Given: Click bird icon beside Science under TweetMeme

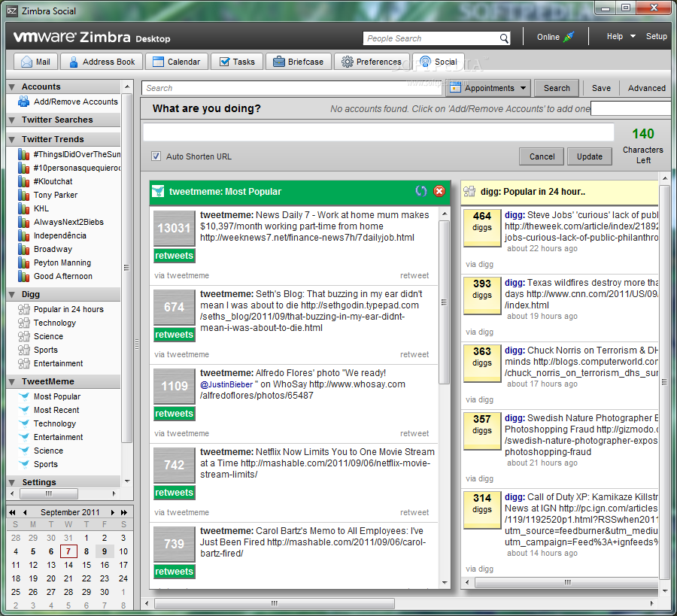Looking at the screenshot, I should point(24,451).
